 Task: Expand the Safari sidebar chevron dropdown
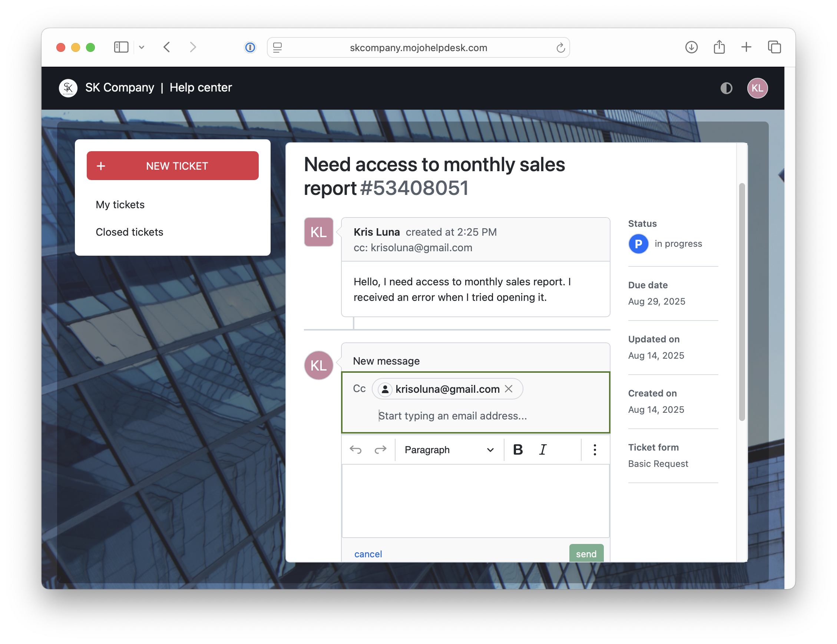coord(142,47)
